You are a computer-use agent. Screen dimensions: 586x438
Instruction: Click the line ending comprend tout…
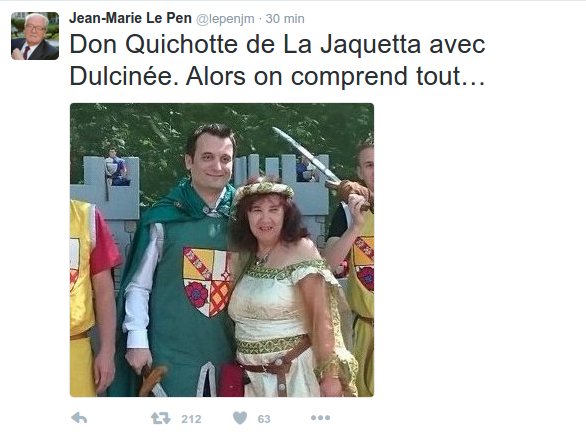[277, 77]
